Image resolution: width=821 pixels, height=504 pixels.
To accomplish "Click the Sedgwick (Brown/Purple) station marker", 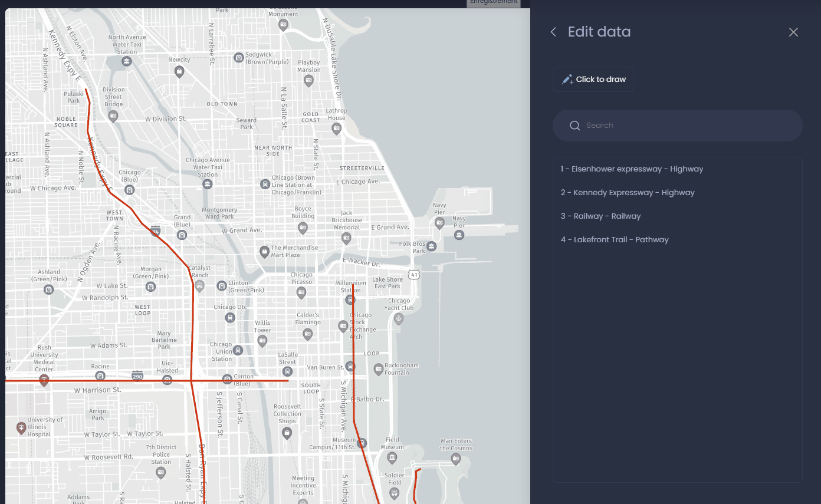I will click(x=238, y=58).
